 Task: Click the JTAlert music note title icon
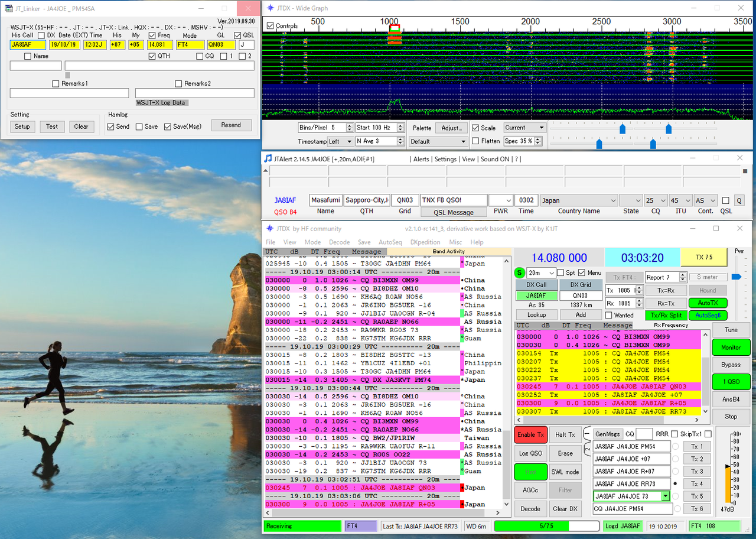click(x=268, y=158)
